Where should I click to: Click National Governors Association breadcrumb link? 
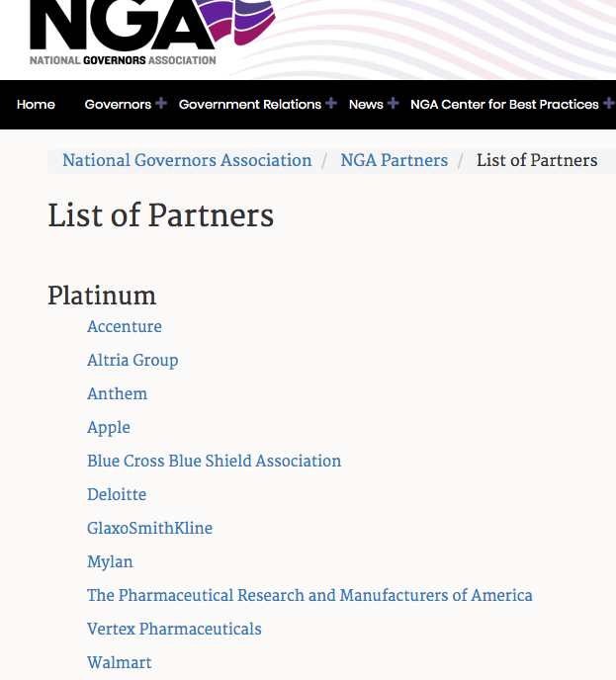(187, 160)
